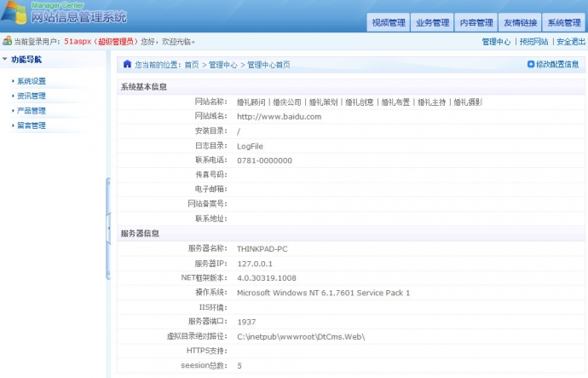Open the 友情链接 tab

(520, 22)
